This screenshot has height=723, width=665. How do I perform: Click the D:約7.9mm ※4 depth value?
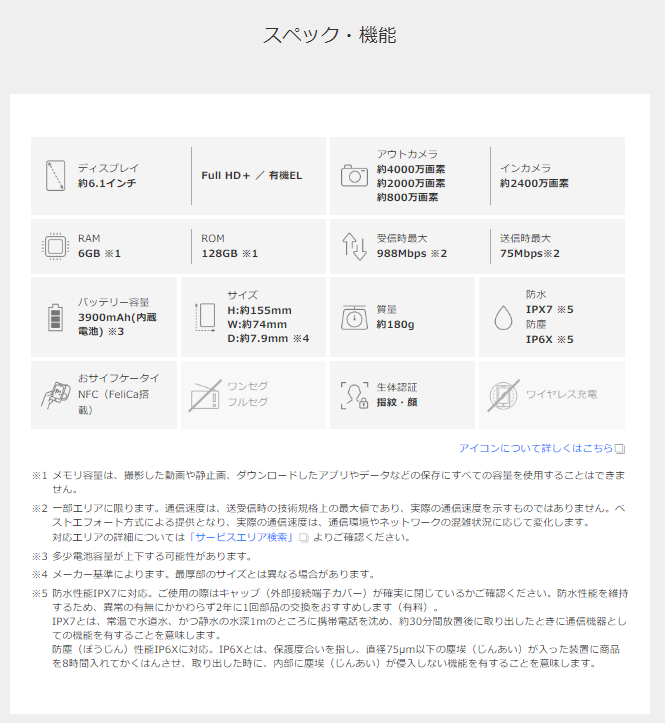[268, 338]
